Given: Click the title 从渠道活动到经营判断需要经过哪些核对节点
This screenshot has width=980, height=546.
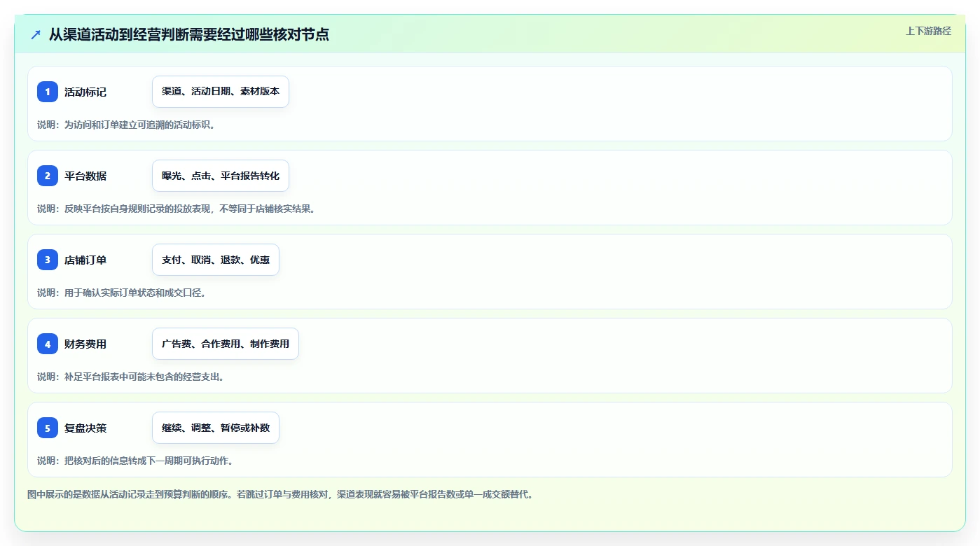Looking at the screenshot, I should (189, 34).
